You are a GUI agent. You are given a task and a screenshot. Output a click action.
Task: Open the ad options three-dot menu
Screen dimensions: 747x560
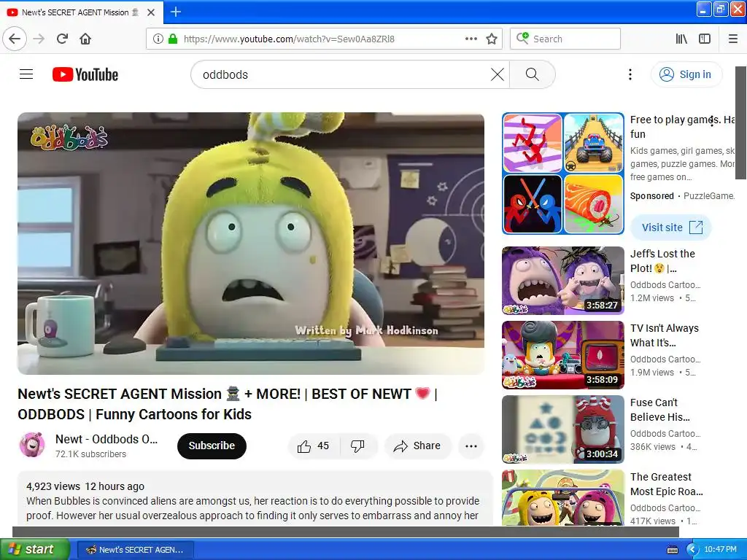click(x=712, y=121)
